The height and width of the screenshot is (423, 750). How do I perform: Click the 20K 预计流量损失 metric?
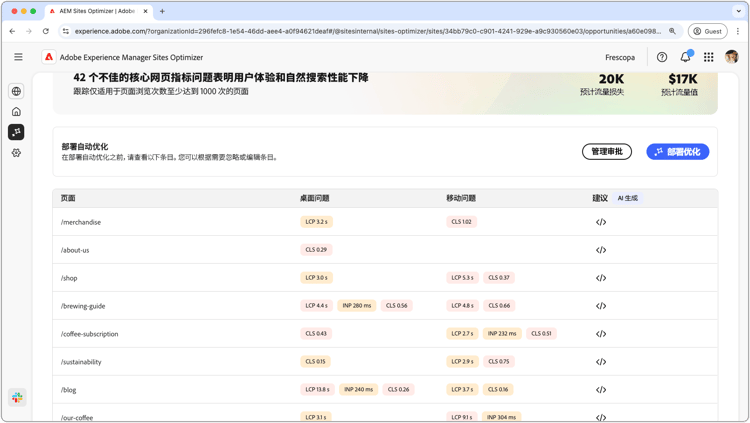click(x=602, y=84)
